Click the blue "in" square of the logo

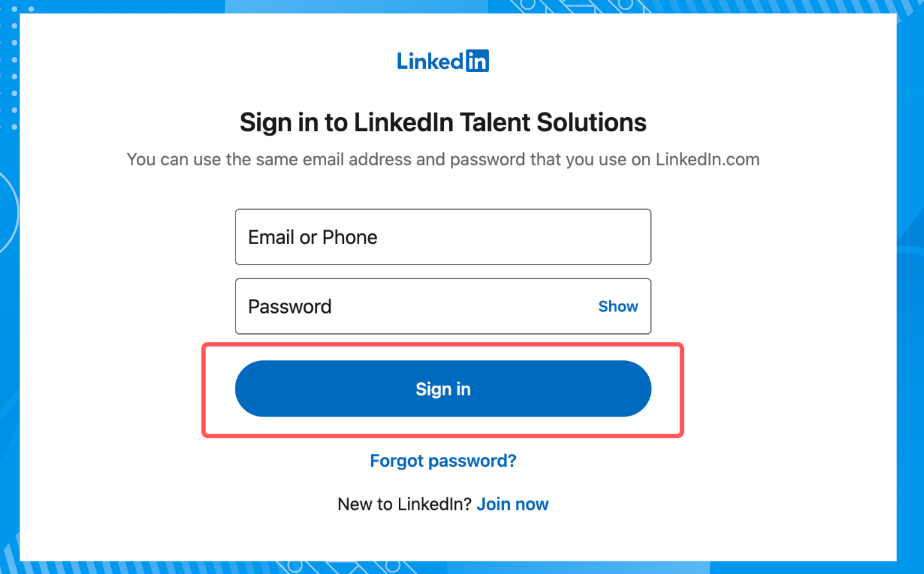478,61
